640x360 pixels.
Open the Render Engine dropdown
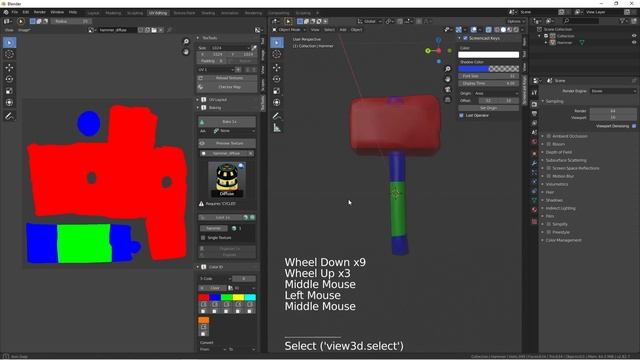[x=613, y=91]
